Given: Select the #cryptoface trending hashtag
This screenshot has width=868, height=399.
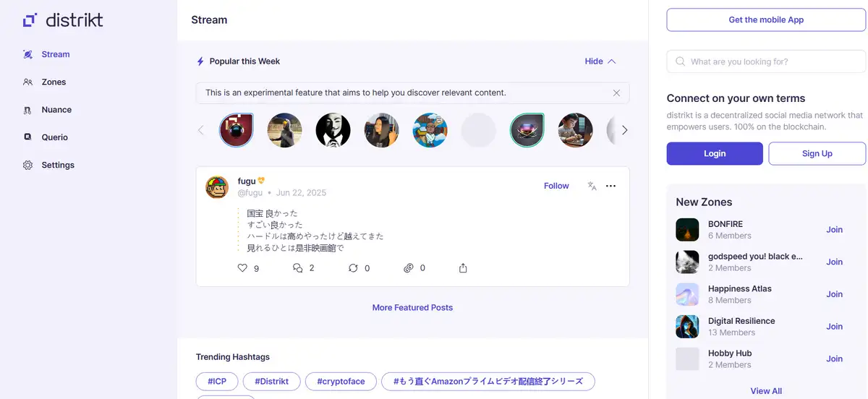Looking at the screenshot, I should coord(340,381).
